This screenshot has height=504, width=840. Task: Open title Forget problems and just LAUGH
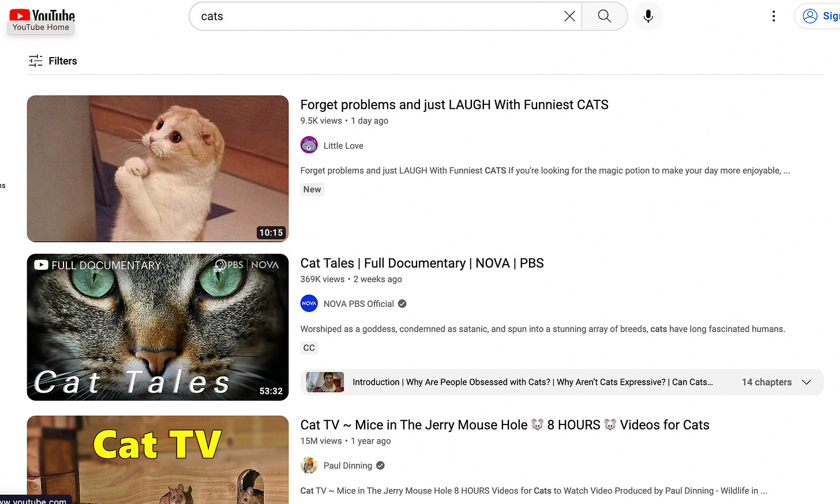click(454, 104)
